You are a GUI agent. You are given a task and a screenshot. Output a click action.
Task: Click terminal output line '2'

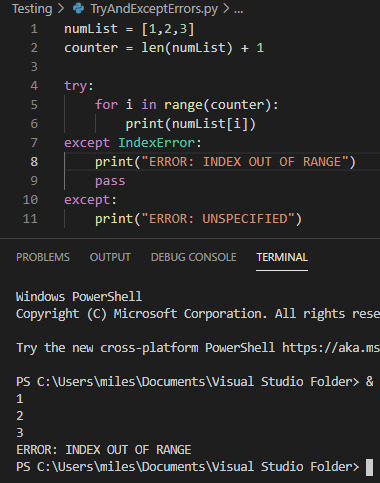coord(20,416)
